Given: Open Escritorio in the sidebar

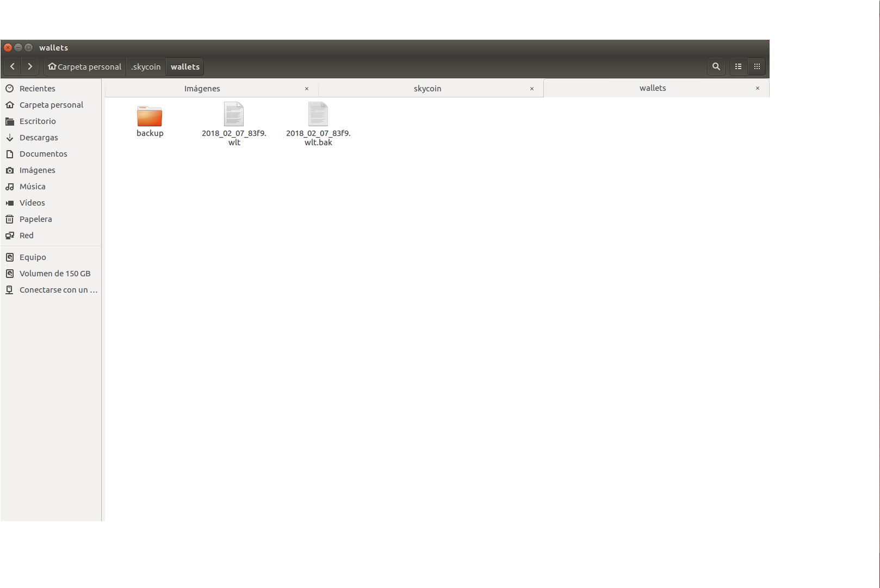Looking at the screenshot, I should [51, 121].
